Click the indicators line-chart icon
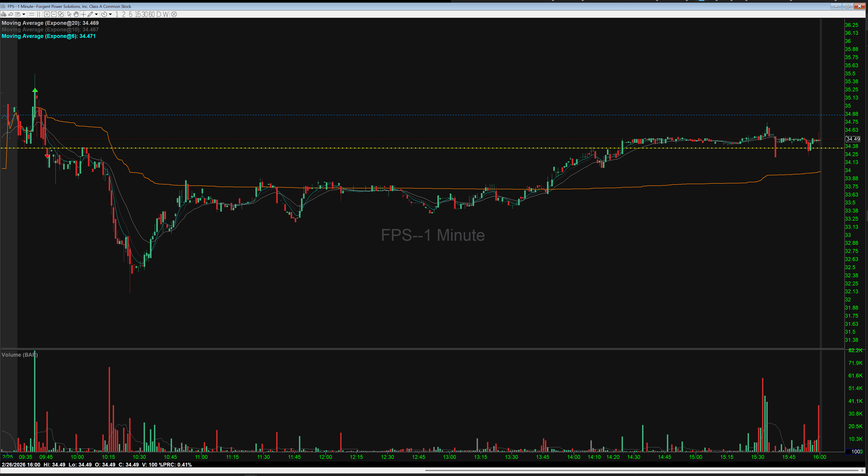Image resolution: width=868 pixels, height=476 pixels. (10, 14)
